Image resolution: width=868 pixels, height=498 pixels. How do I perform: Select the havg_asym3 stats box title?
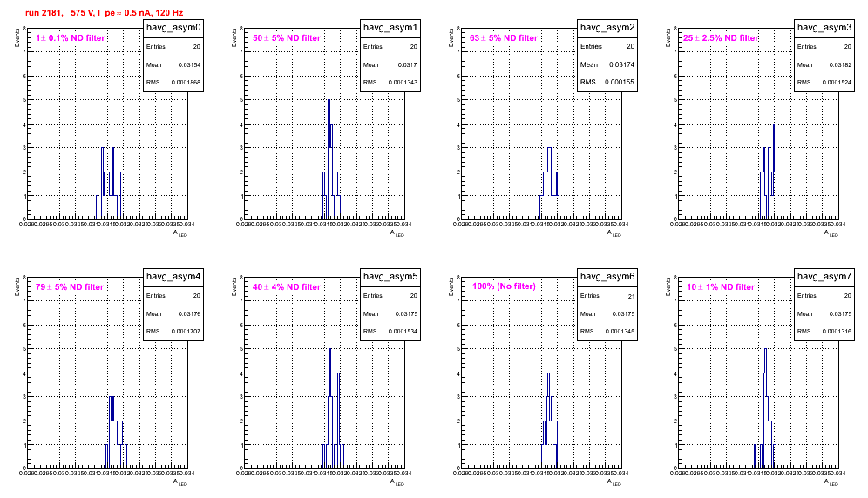click(x=824, y=28)
